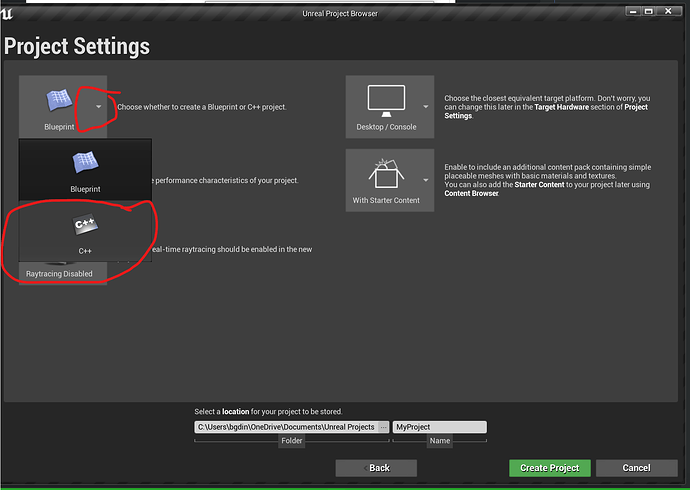Click the MyProject name input field
This screenshot has width=690, height=490.
point(440,427)
